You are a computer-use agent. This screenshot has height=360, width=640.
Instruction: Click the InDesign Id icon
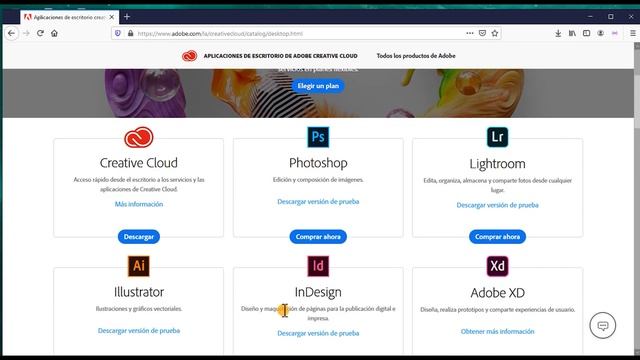coord(318,266)
